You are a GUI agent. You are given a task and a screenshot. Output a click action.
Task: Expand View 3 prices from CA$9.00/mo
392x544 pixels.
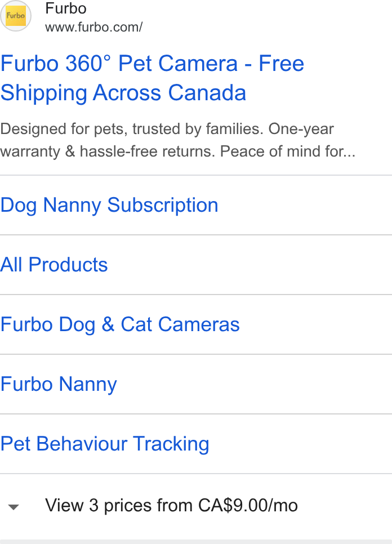click(196, 506)
